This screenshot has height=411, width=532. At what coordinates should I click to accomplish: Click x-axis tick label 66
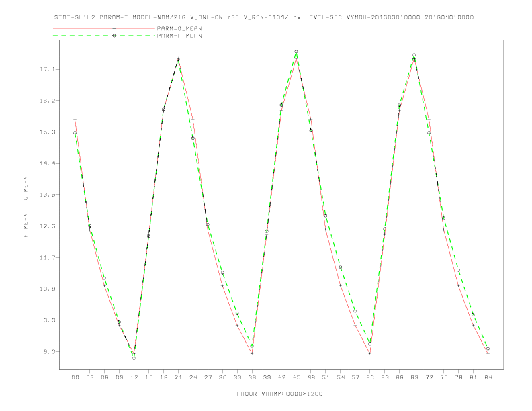coord(400,377)
